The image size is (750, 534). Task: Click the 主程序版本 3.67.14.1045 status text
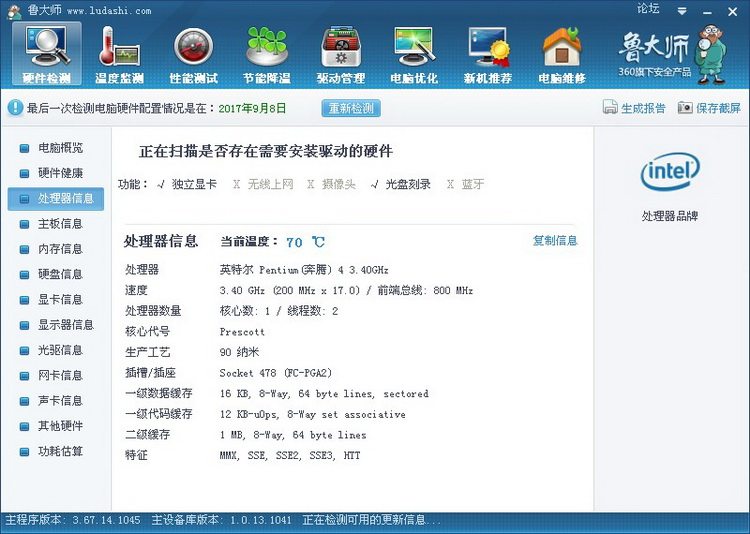[73, 520]
